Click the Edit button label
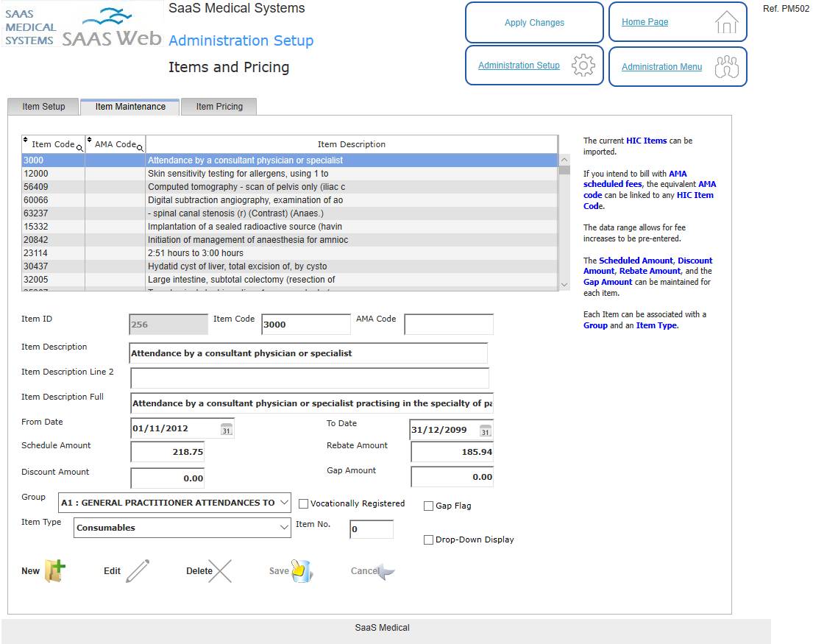 112,571
